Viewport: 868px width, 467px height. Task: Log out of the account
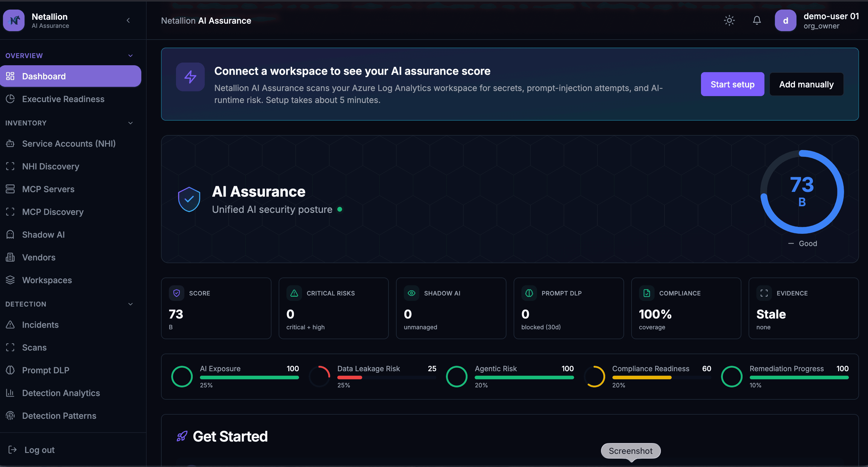coord(31,450)
